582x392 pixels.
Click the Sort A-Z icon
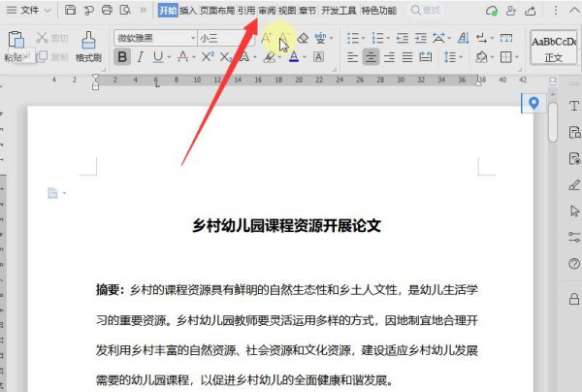464,38
